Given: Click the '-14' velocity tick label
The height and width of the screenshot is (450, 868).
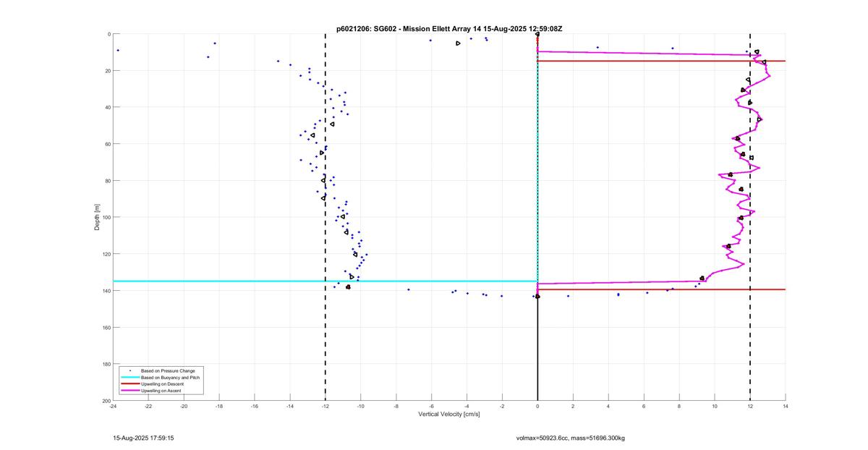Looking at the screenshot, I should (x=290, y=406).
